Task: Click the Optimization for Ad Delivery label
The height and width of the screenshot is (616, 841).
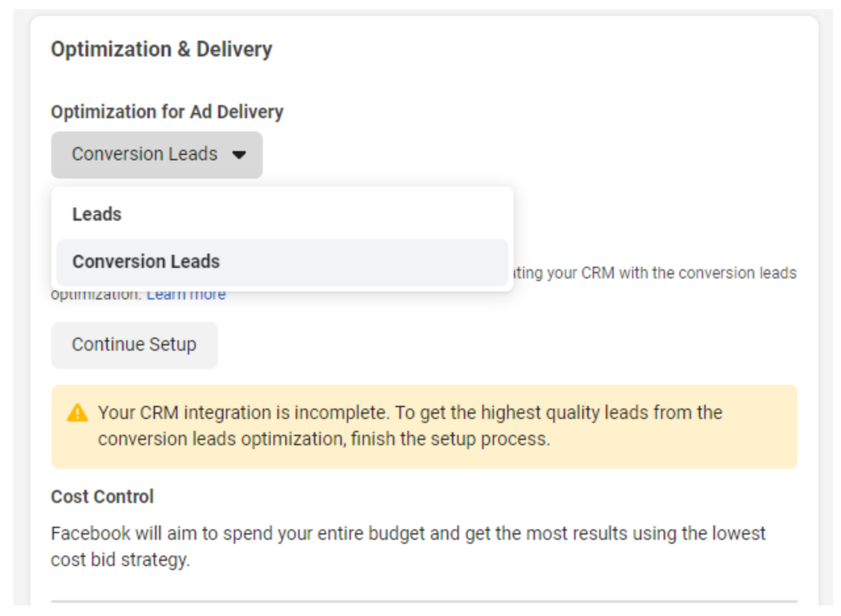Action: tap(167, 112)
